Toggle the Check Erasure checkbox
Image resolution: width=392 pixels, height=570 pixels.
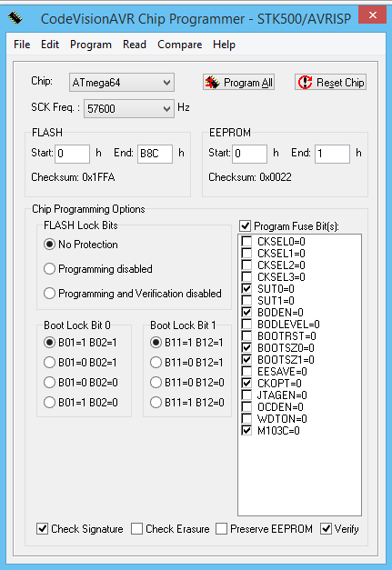coord(136,528)
